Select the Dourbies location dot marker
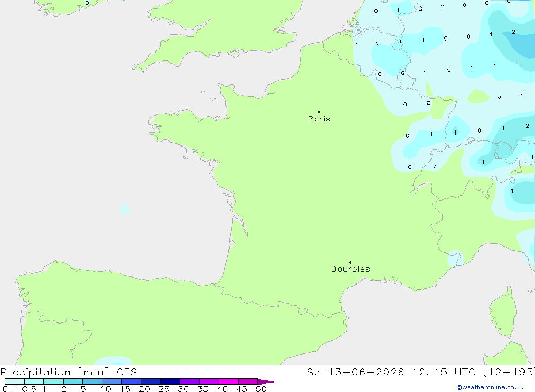 tap(350, 262)
